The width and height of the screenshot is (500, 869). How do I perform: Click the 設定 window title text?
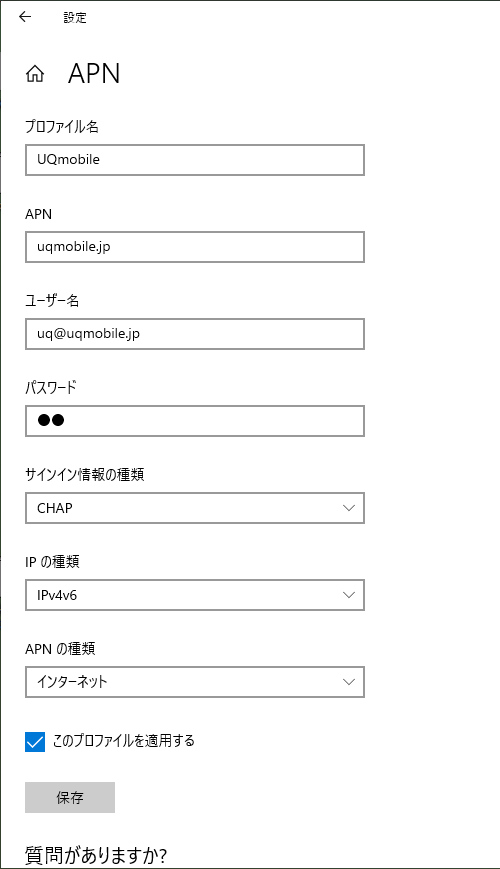(75, 17)
